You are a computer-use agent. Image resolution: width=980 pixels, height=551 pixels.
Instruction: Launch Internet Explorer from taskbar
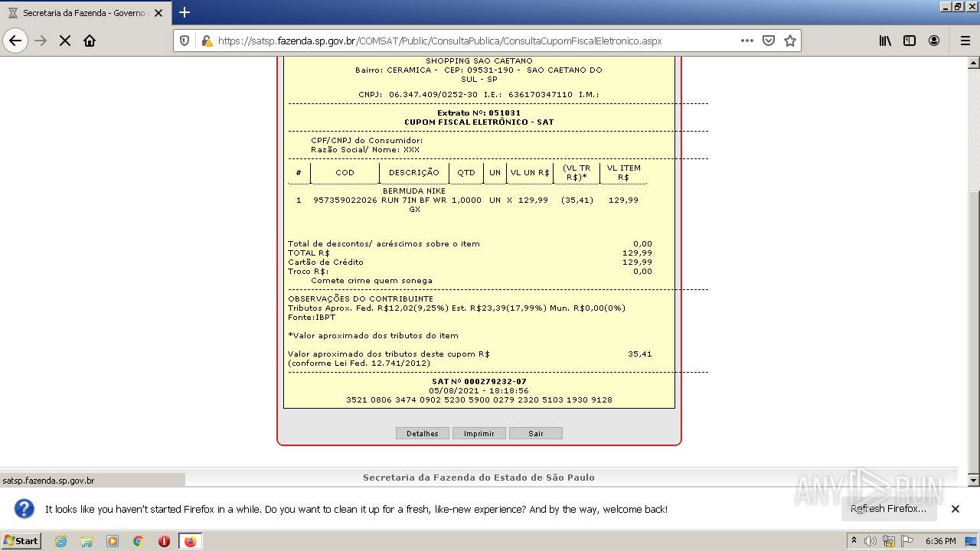coord(61,541)
